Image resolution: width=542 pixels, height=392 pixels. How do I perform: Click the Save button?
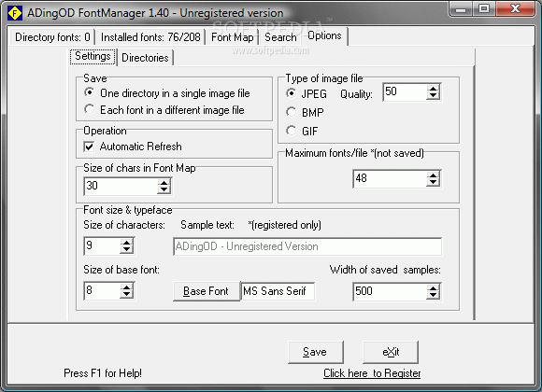pos(315,352)
